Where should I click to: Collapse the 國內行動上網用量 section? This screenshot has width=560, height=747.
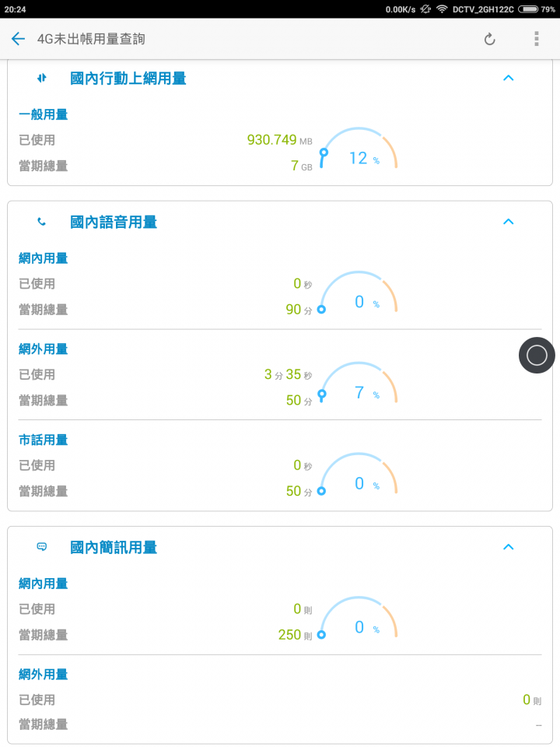tap(509, 78)
